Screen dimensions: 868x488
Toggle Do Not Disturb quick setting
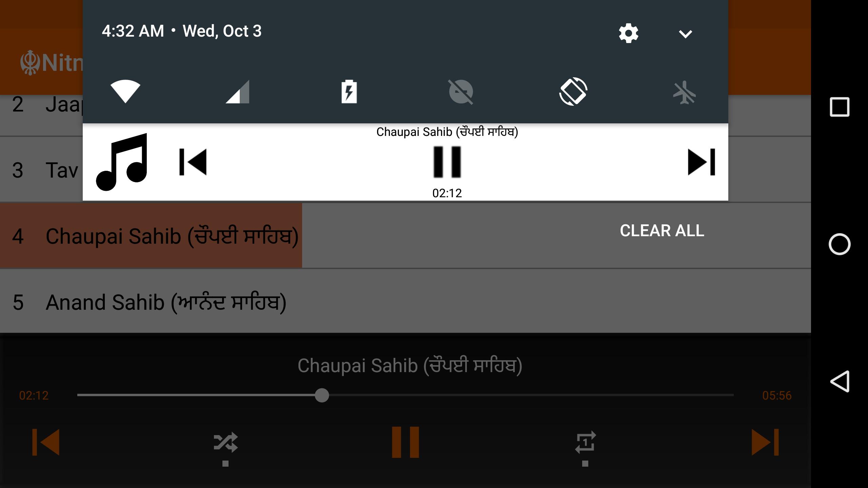tap(461, 91)
